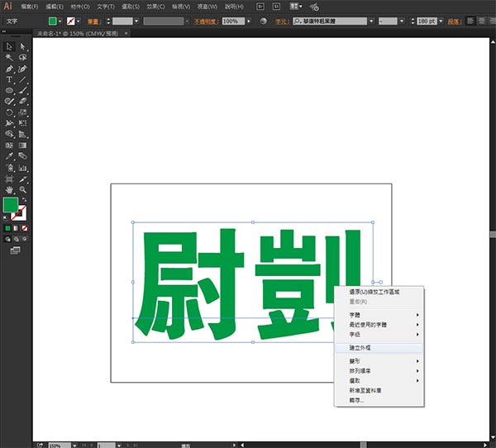Select the Hand tool

9,188
